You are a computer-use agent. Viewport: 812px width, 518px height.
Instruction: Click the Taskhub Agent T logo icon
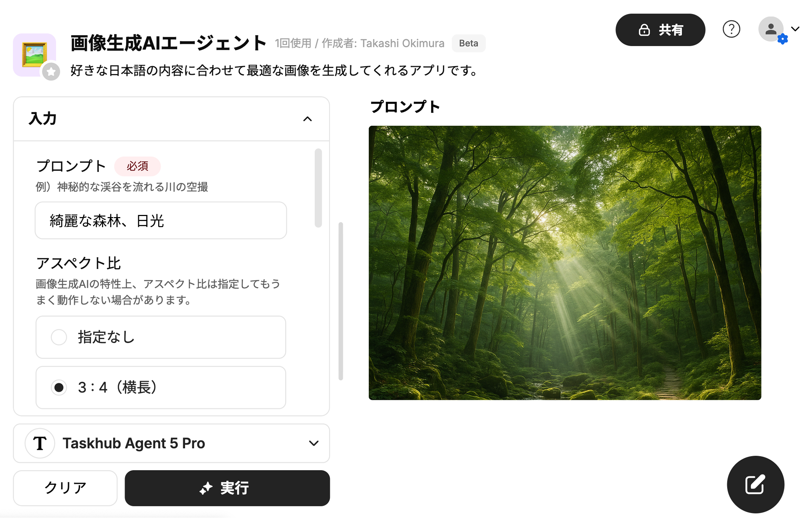tap(40, 443)
